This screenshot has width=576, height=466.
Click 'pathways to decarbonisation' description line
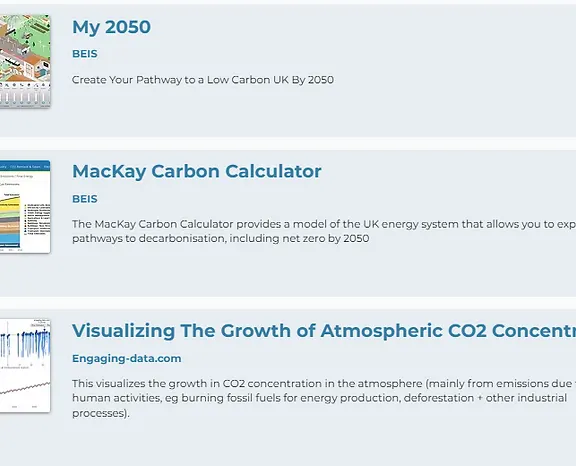220,238
